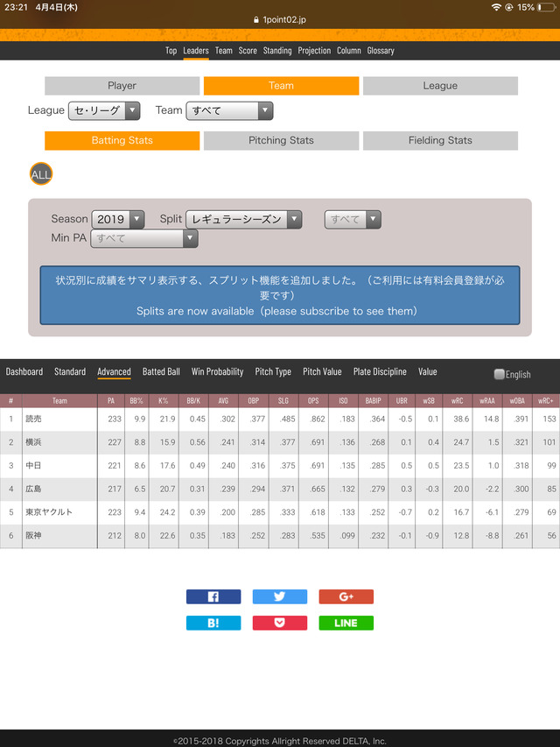Share via the Google+ icon
The height and width of the screenshot is (747, 560).
pyautogui.click(x=346, y=596)
